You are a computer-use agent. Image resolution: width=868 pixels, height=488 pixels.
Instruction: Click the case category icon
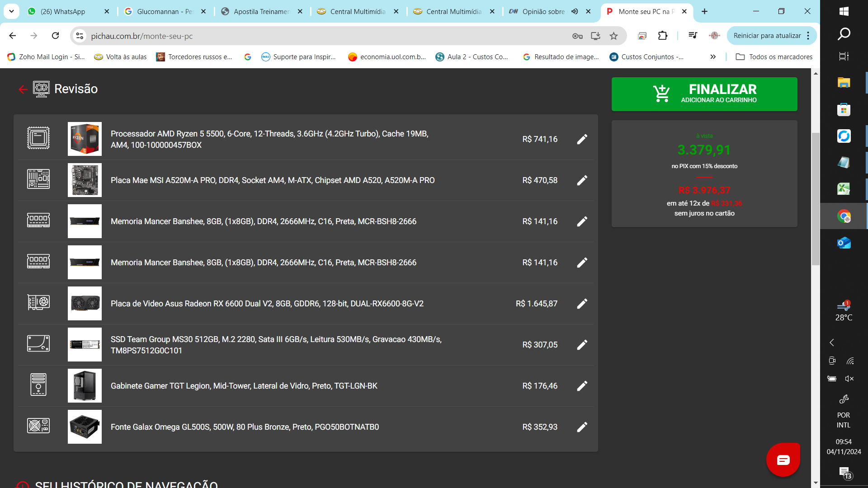pyautogui.click(x=38, y=385)
